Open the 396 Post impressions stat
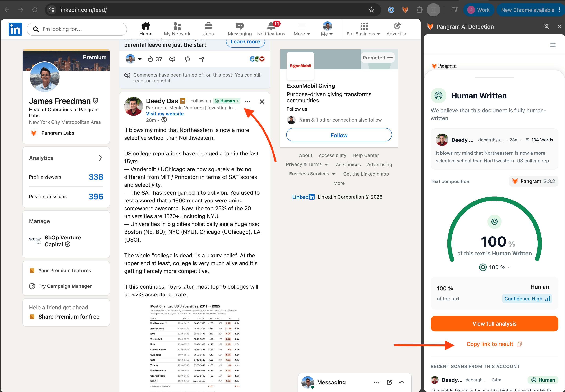Viewport: 565px width, 392px height. [96, 197]
